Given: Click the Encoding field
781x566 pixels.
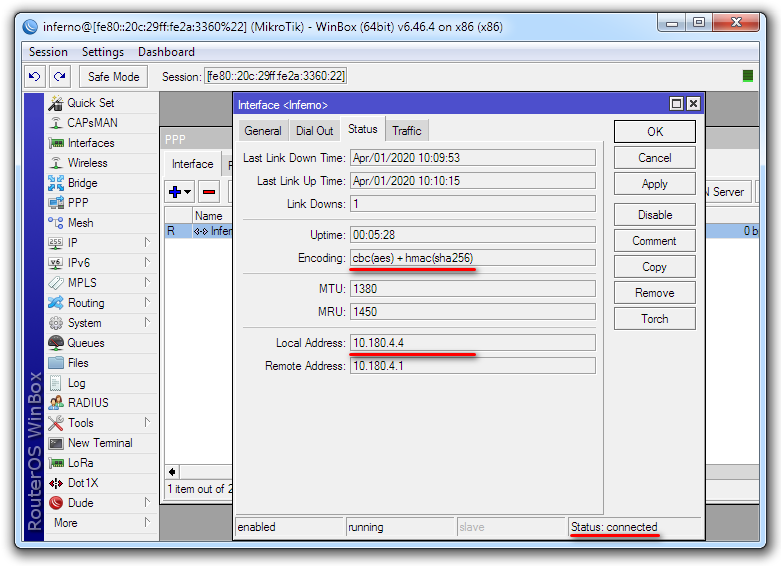Looking at the screenshot, I should pyautogui.click(x=473, y=258).
